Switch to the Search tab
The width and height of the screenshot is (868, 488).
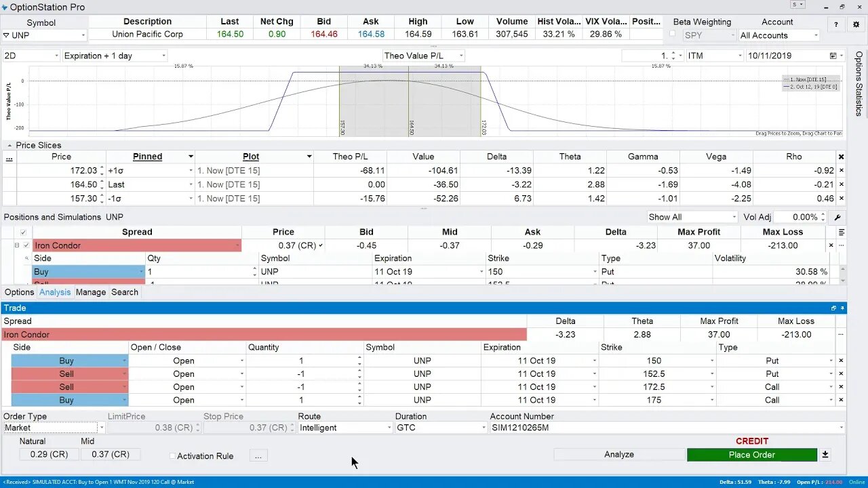[125, 292]
